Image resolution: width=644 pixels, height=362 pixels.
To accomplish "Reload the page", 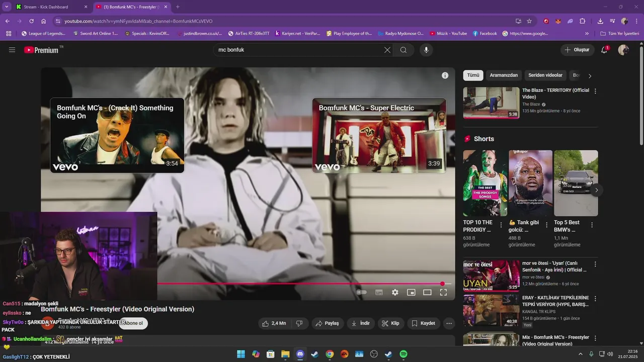I will tap(31, 21).
